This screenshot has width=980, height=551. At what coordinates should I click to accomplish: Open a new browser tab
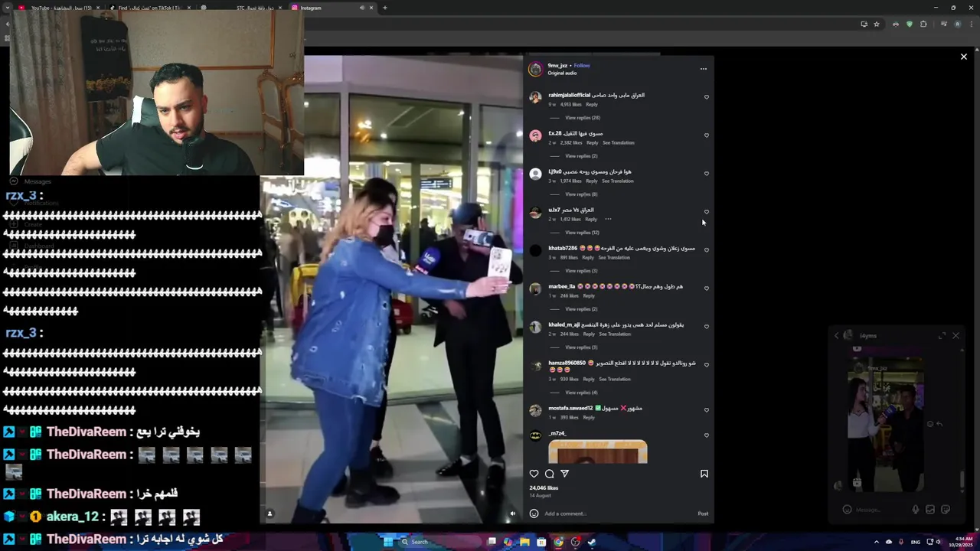click(384, 8)
